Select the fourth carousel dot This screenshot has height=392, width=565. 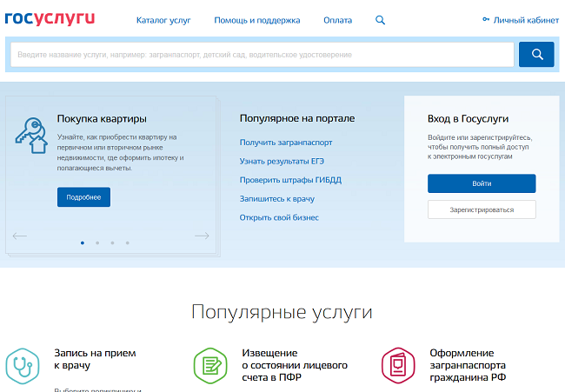[128, 243]
